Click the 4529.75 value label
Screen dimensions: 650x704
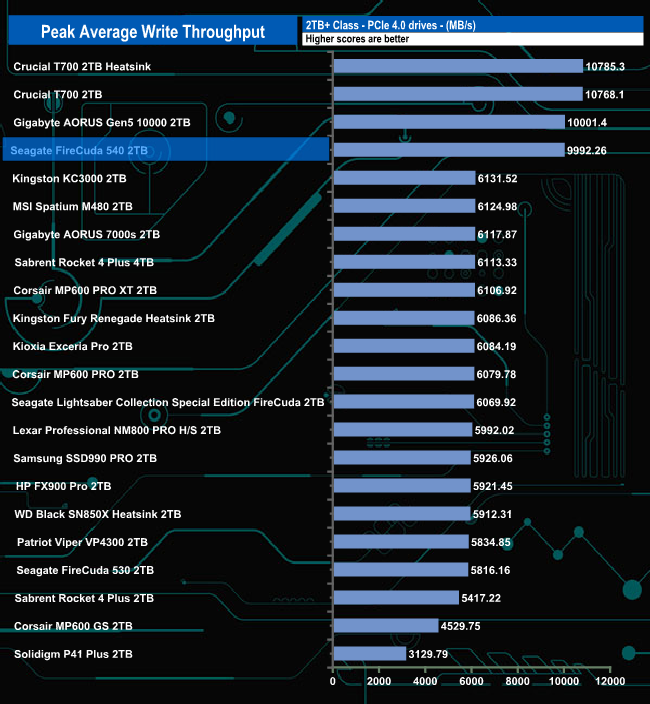tap(460, 626)
